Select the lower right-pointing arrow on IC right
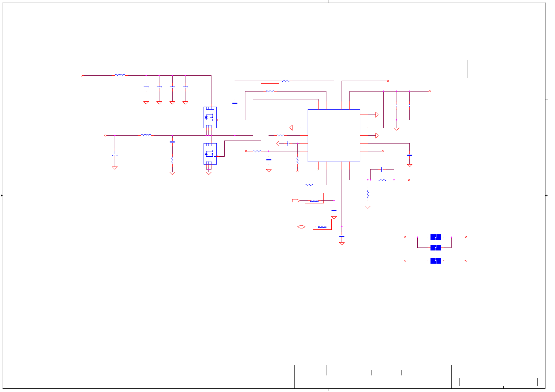555x392 pixels. [377, 135]
